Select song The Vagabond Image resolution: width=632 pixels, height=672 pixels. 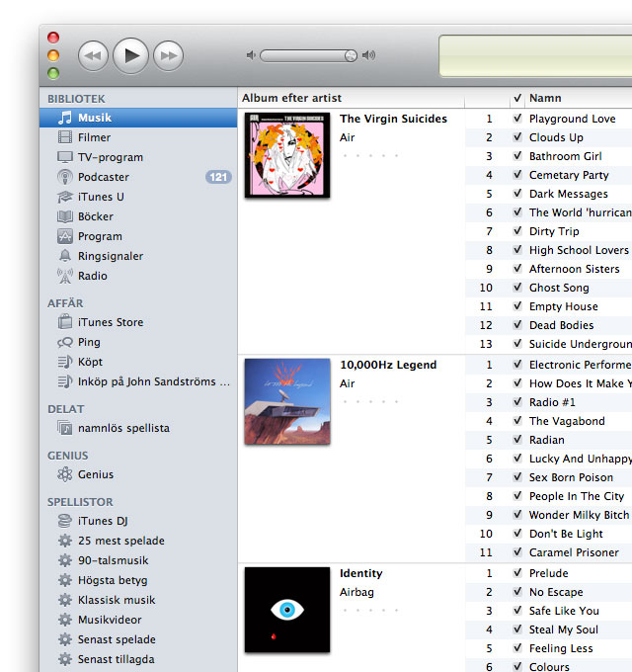click(567, 421)
